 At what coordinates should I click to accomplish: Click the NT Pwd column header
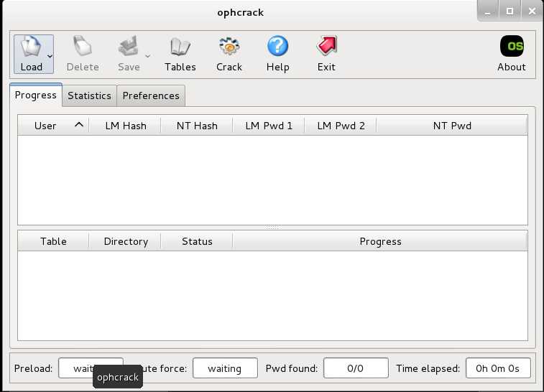pyautogui.click(x=452, y=126)
